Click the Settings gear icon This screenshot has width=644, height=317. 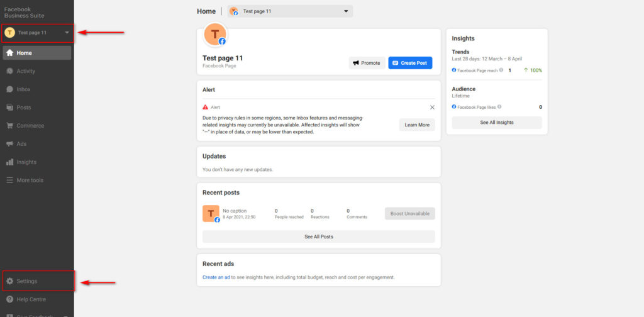point(9,281)
